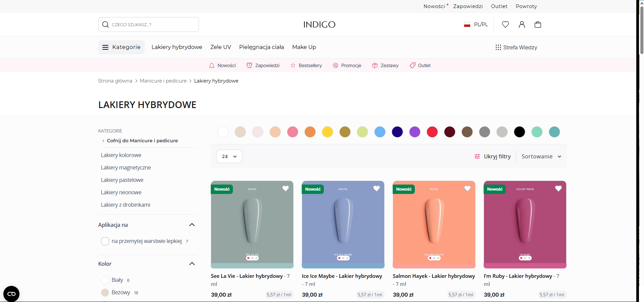Open Lakiery neonowe category
Viewport: 644px width, 302px height.
pyautogui.click(x=121, y=192)
